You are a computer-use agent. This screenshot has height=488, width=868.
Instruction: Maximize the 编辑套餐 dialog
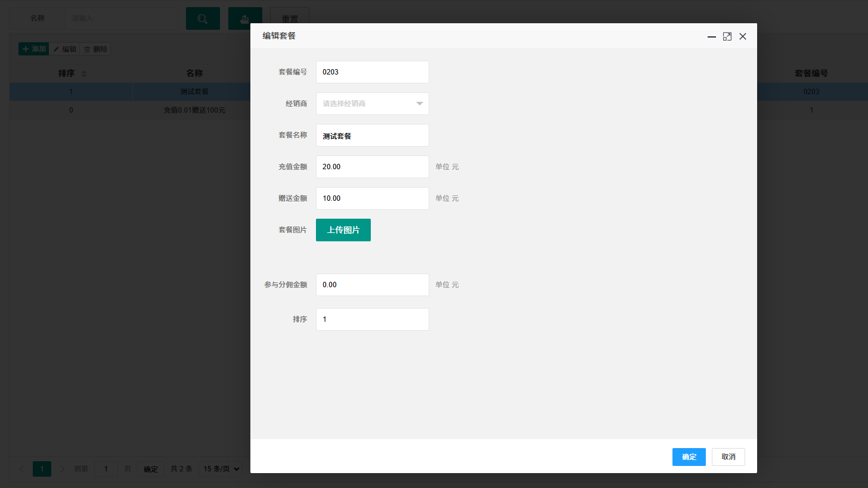click(x=727, y=36)
